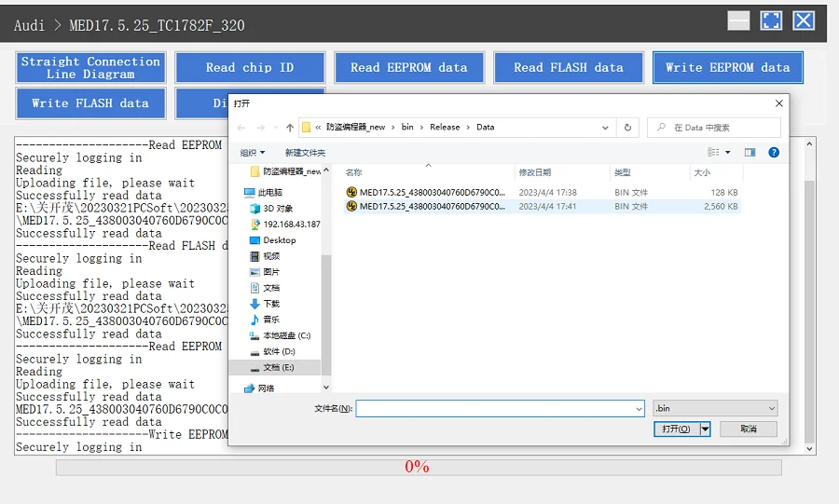The height and width of the screenshot is (504, 839).
Task: Refresh the Data folder listing
Action: pyautogui.click(x=627, y=128)
